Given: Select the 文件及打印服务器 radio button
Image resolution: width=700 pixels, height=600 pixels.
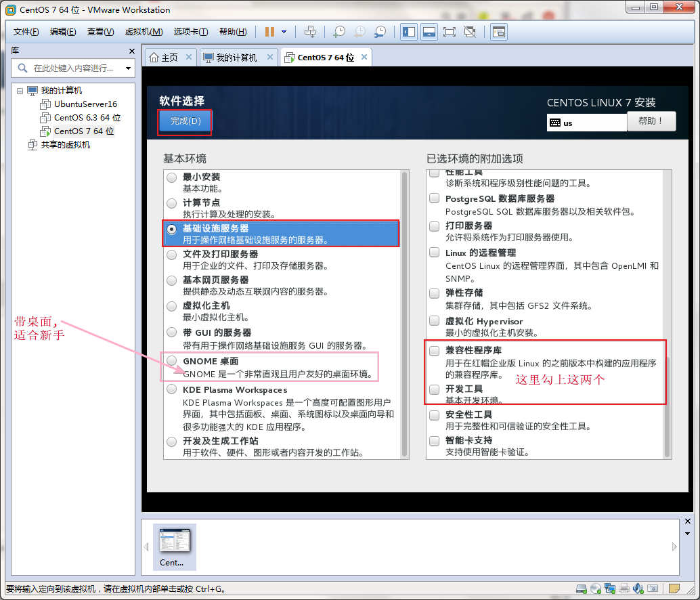Looking at the screenshot, I should pos(172,255).
